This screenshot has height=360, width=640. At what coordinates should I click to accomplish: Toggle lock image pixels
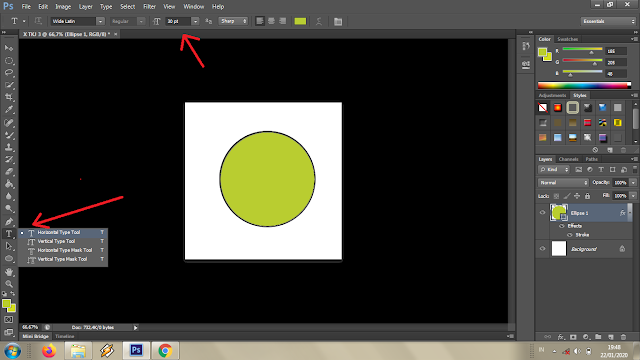click(x=567, y=196)
